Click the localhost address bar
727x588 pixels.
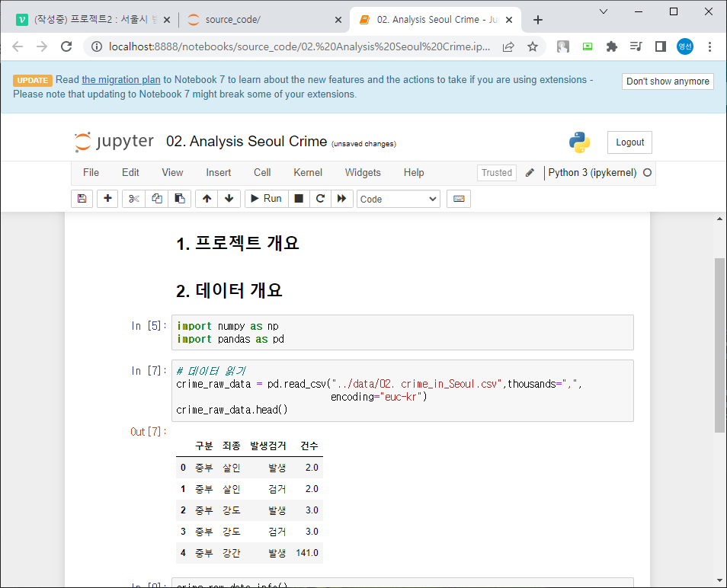tap(299, 46)
